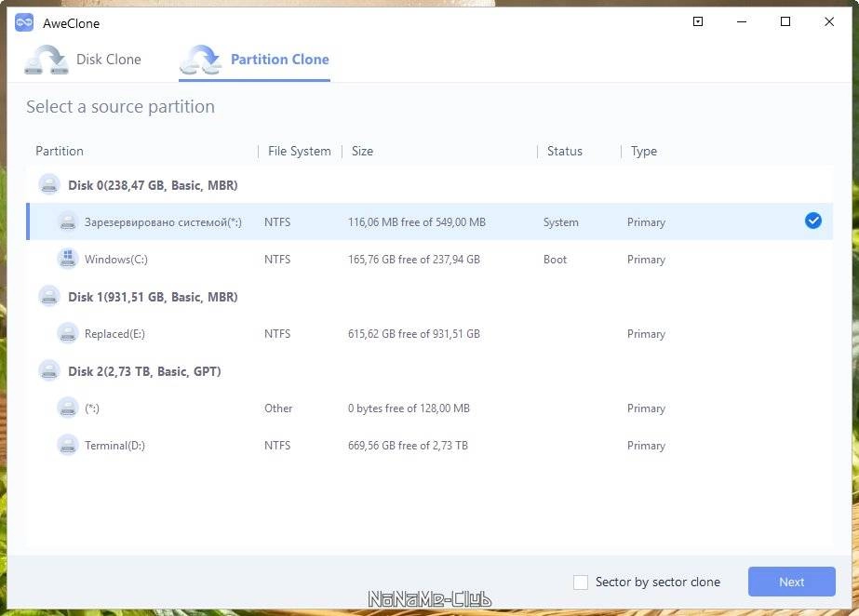Click the AweClone app logo icon

click(x=24, y=22)
